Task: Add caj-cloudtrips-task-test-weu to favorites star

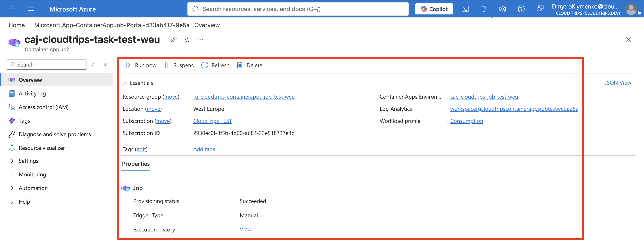Action: pyautogui.click(x=187, y=39)
